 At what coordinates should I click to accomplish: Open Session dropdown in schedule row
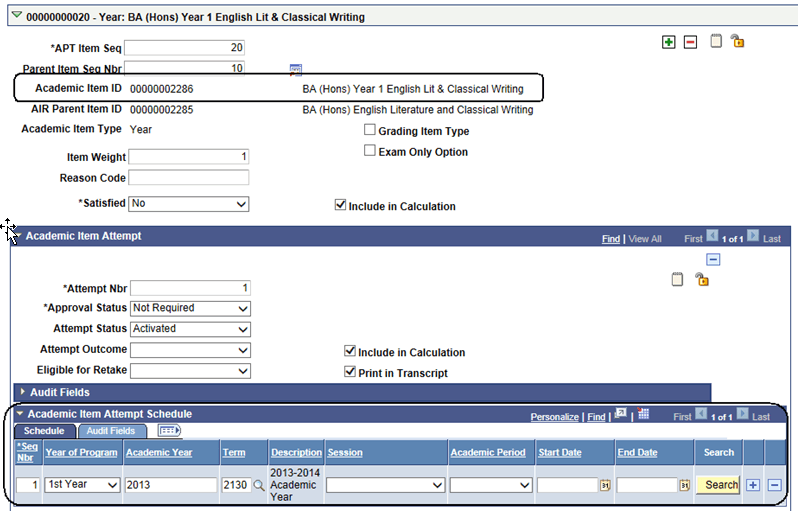[385, 485]
